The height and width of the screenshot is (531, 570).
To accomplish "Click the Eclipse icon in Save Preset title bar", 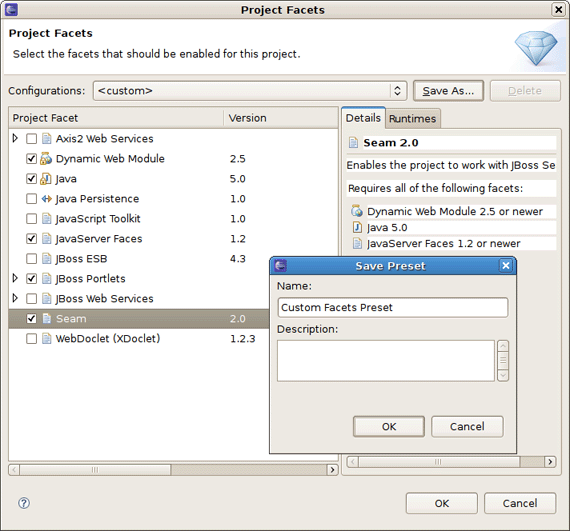I will point(280,266).
